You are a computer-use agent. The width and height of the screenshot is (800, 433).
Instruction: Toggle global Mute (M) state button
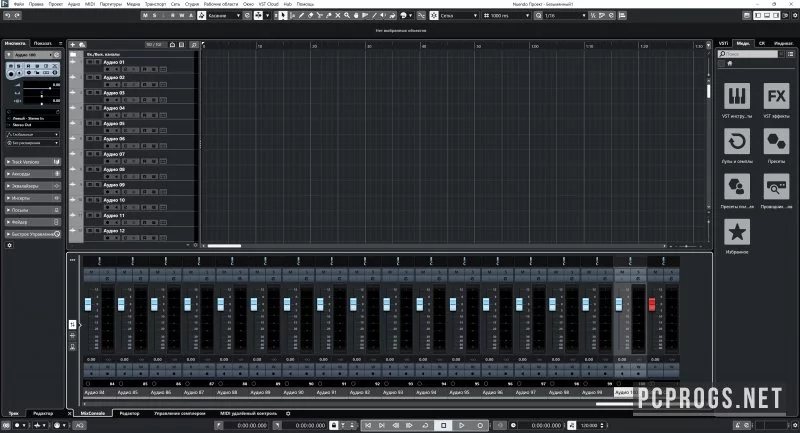(x=145, y=16)
